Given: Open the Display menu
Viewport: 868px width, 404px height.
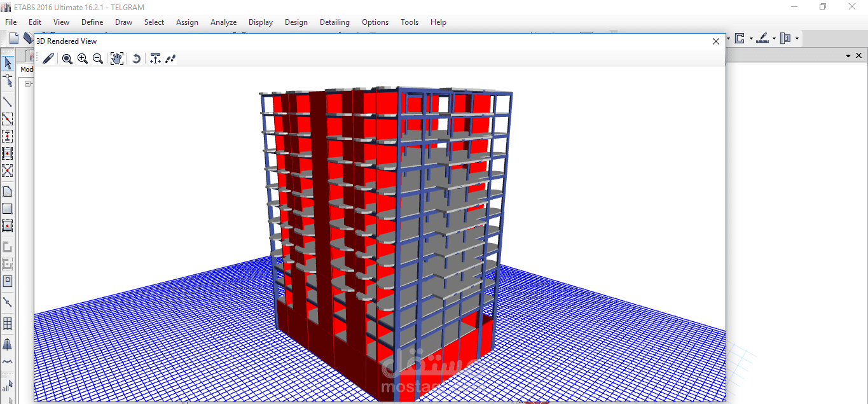Looking at the screenshot, I should tap(261, 22).
